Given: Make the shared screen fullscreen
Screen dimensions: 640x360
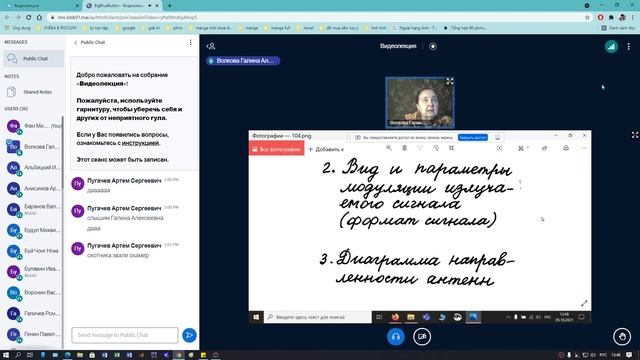Looking at the screenshot, I should click(635, 135).
